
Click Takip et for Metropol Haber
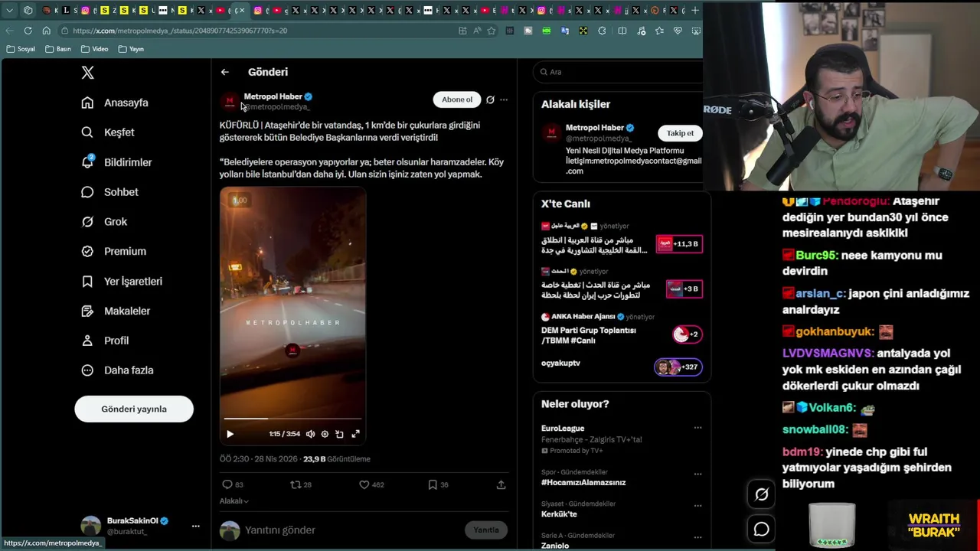pos(680,133)
